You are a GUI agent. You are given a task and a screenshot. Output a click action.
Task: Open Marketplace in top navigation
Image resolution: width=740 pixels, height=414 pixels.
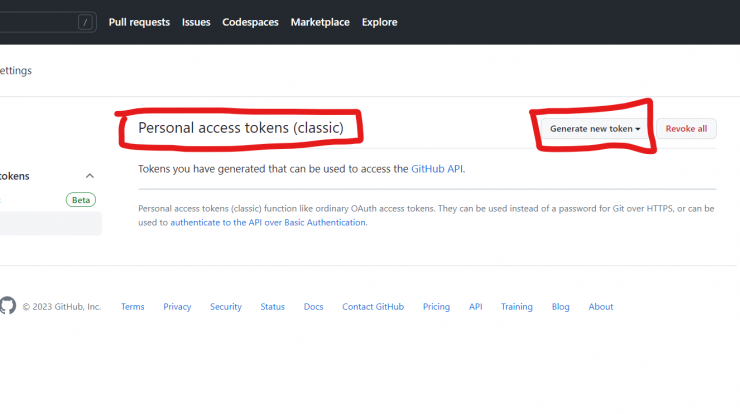(x=320, y=22)
